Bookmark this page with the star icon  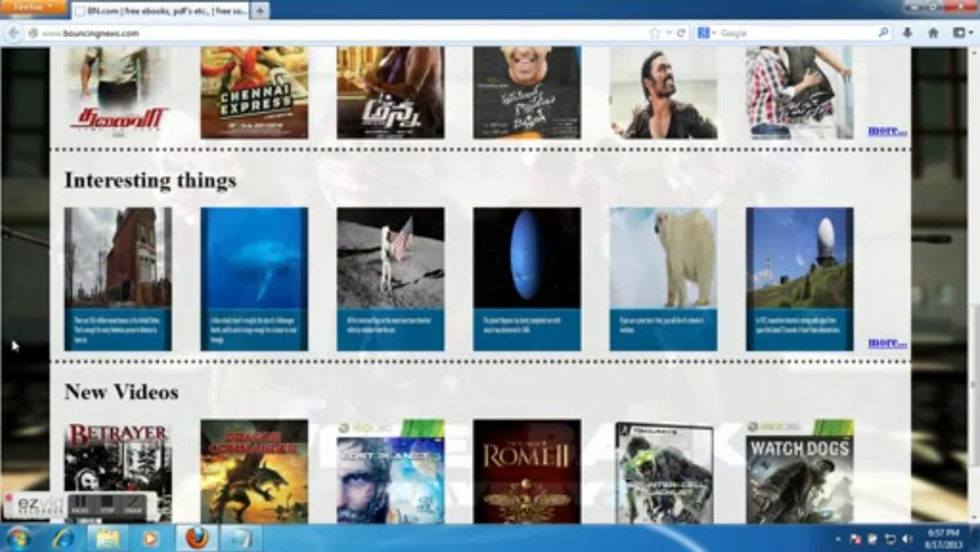pyautogui.click(x=654, y=33)
